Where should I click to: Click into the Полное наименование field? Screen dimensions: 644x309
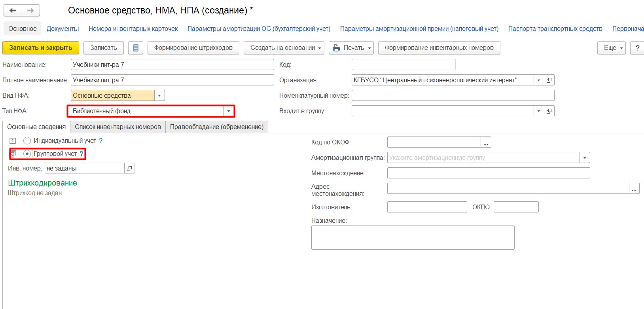click(172, 80)
